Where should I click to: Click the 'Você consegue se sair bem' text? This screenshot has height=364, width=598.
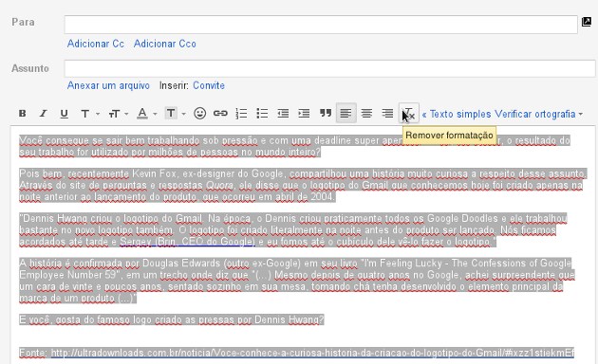point(83,140)
